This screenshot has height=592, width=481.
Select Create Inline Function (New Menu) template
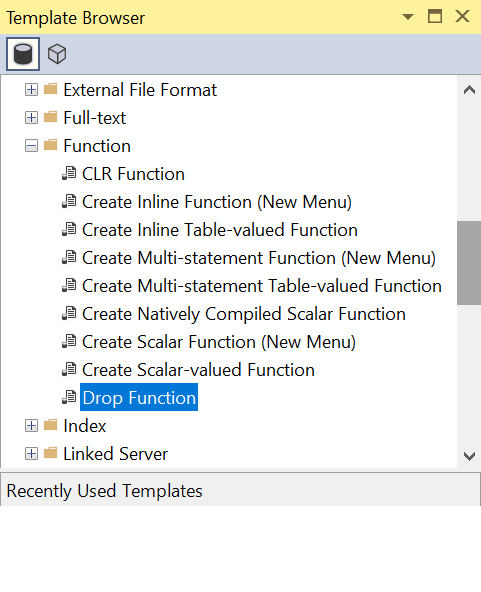coord(217,202)
